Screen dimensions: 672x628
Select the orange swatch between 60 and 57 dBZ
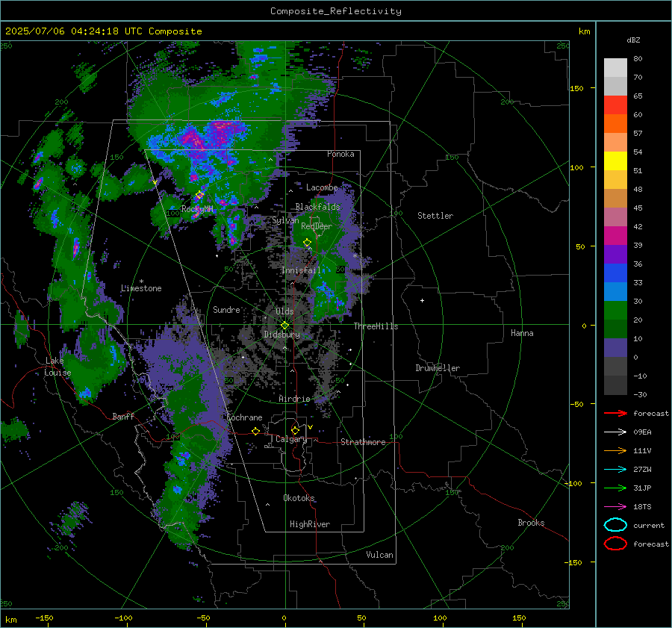pos(615,124)
